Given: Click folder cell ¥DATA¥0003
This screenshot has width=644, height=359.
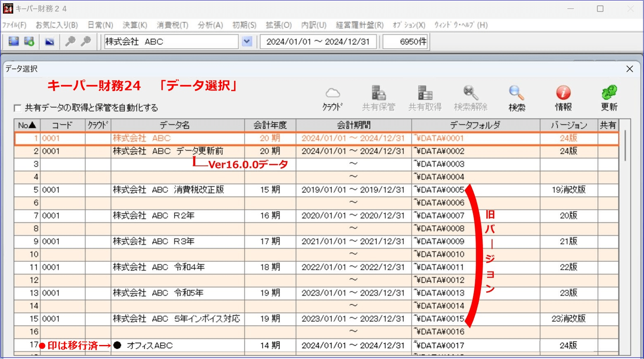Looking at the screenshot, I should [476, 164].
